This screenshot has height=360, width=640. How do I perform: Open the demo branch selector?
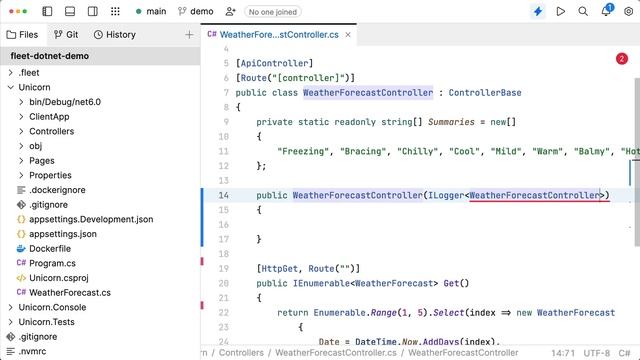pyautogui.click(x=196, y=11)
